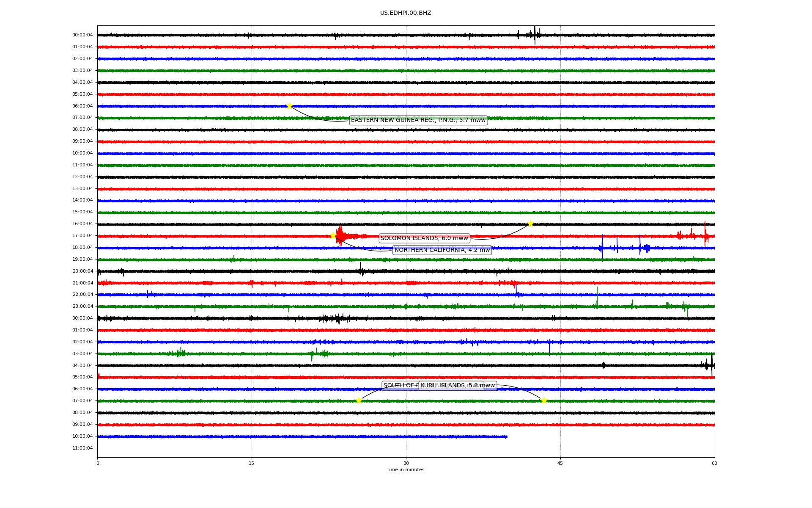Screen dimensions: 812x508
Task: Click the 17:00:04 row time label
Action: click(x=82, y=236)
